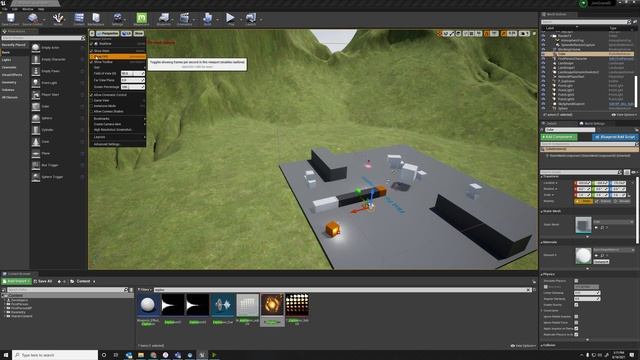Open the Perspective view mode dropdown

coord(108,33)
